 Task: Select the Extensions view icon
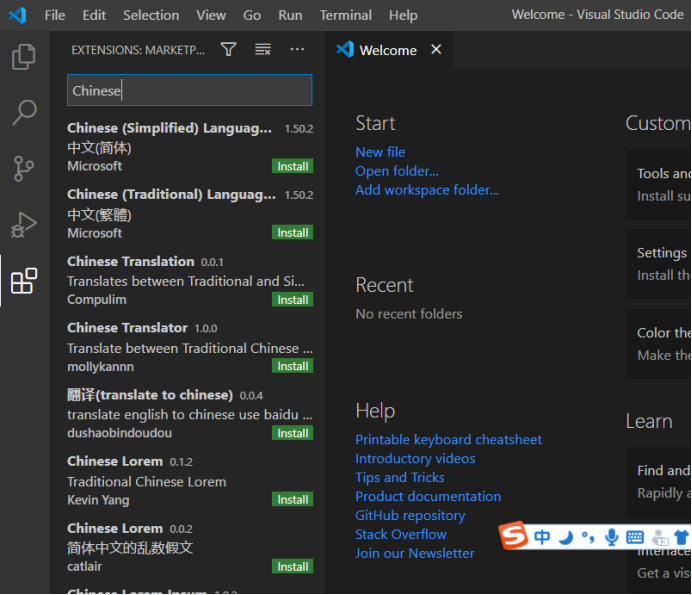24,281
